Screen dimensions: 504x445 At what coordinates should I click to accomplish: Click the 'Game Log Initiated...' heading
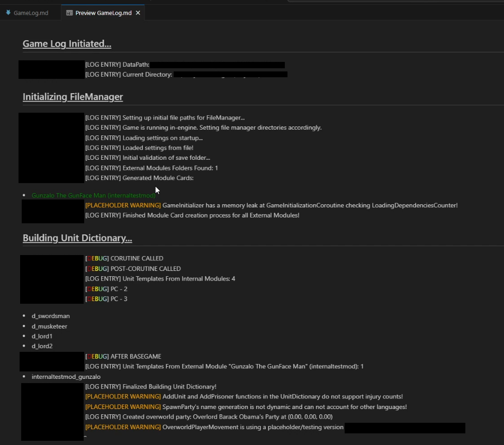tap(67, 44)
